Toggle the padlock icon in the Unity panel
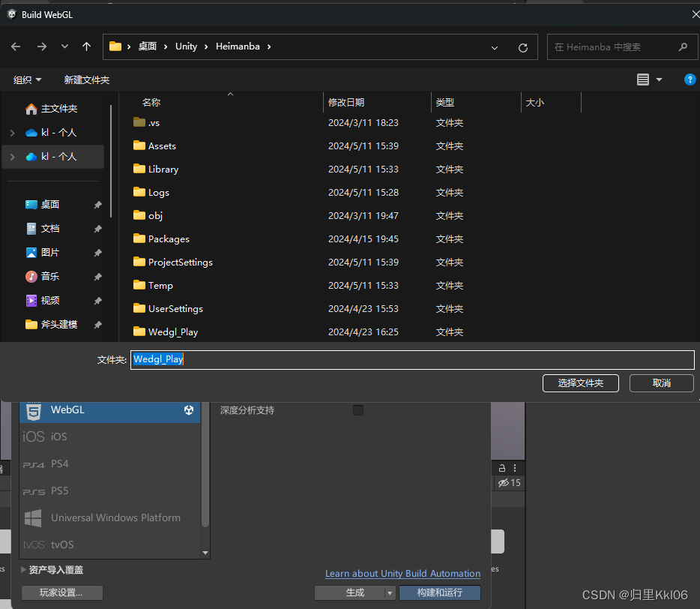700x609 pixels. [x=501, y=467]
